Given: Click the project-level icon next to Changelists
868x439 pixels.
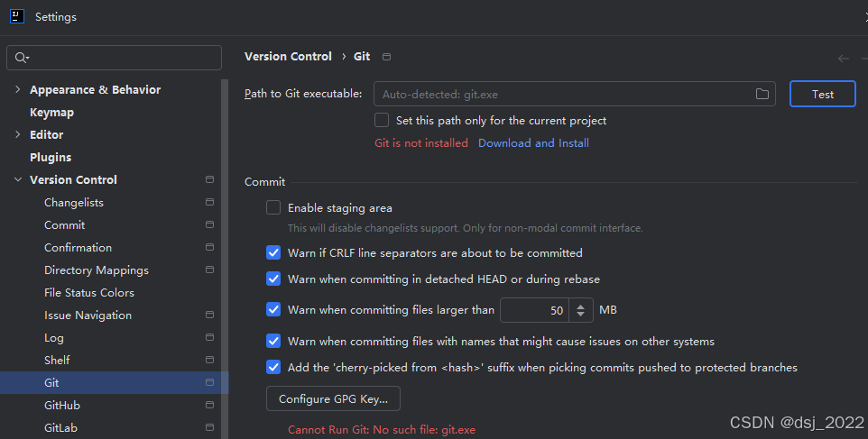Looking at the screenshot, I should (209, 203).
